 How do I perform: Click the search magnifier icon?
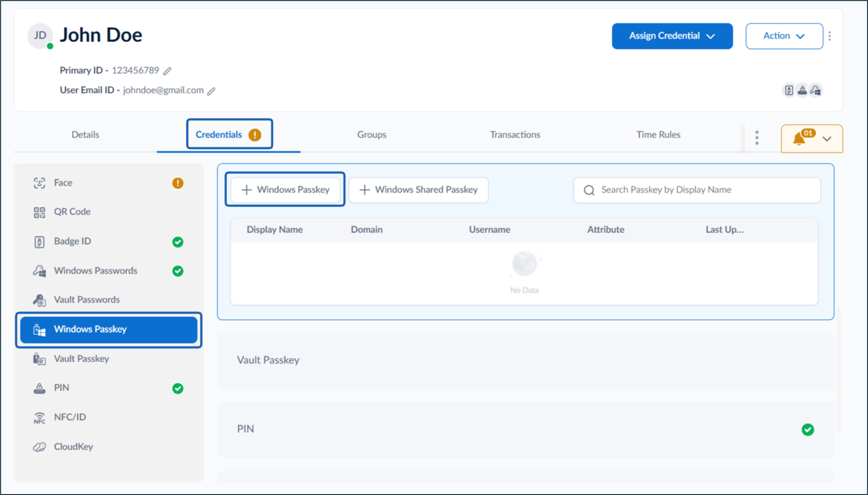click(x=589, y=190)
